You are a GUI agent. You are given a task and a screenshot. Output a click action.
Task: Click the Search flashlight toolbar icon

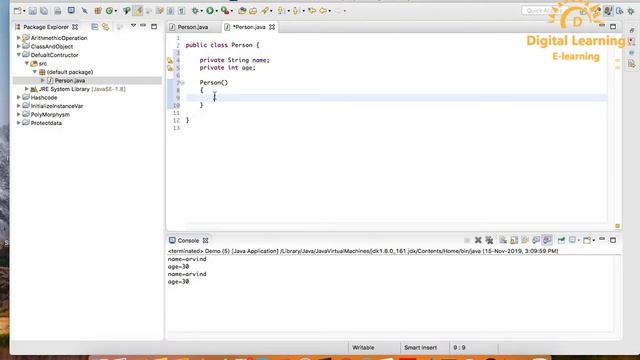(x=265, y=11)
